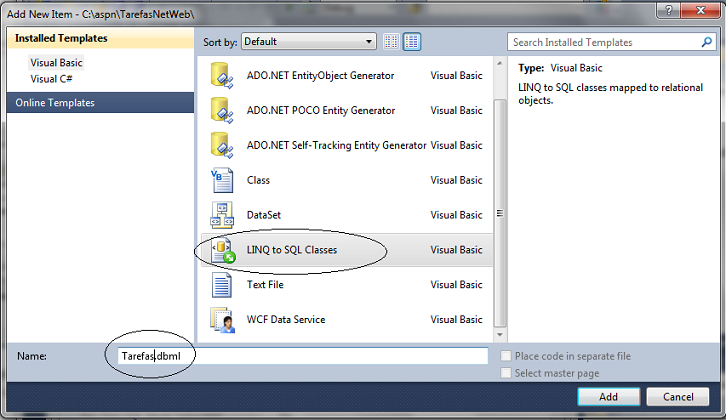
Task: Select the ADO.NET Self-Tracking Entity Generator icon
Action: [222, 145]
